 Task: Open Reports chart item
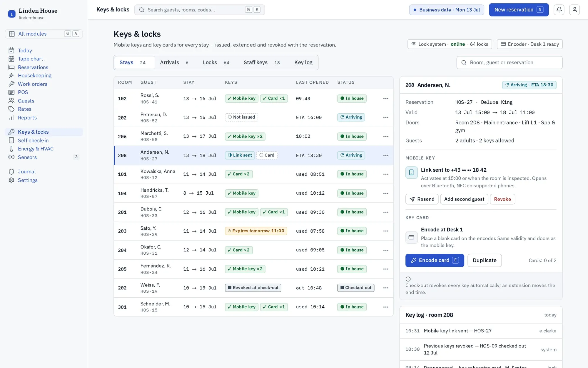click(x=44, y=118)
